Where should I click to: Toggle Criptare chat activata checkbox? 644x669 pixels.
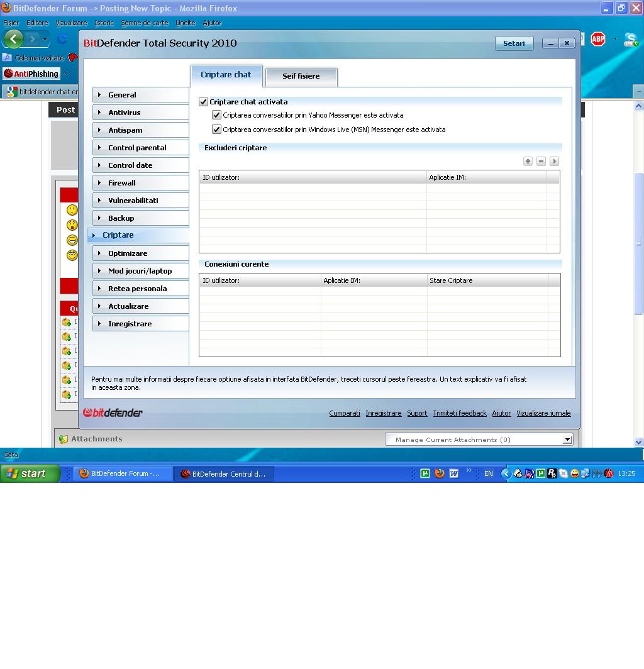[204, 102]
